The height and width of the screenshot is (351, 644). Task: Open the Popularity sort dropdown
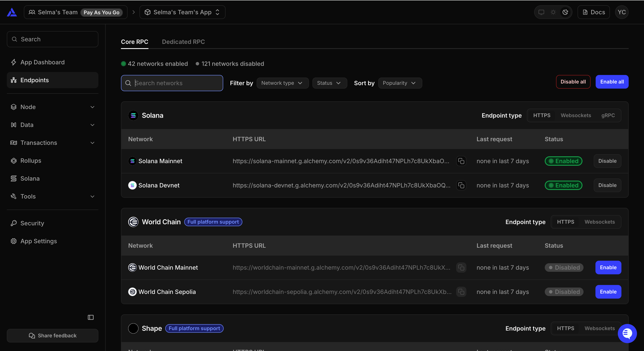(x=400, y=83)
